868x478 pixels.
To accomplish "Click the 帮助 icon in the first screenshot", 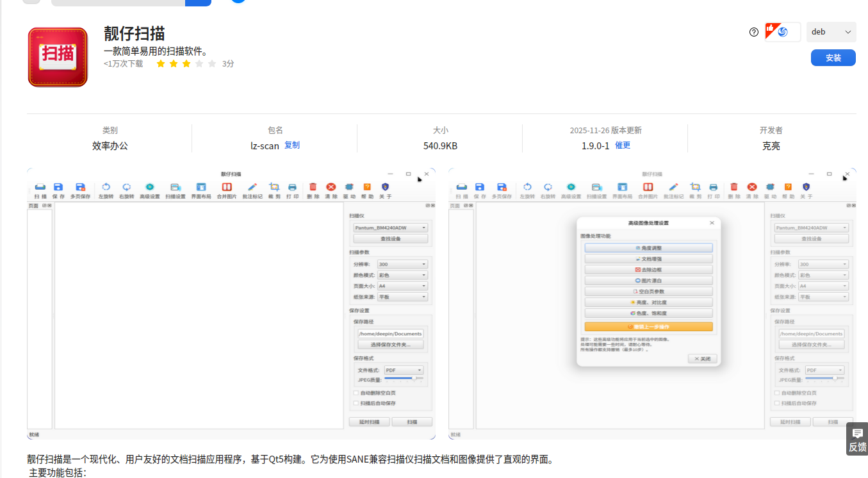I will (x=367, y=187).
